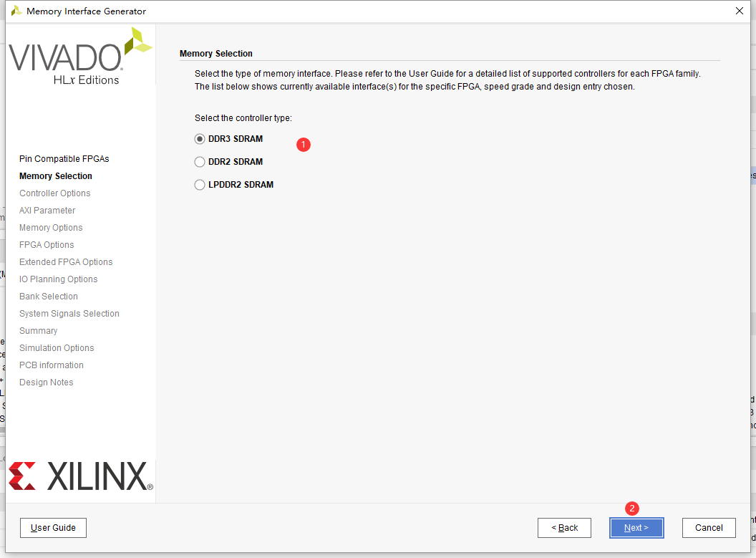Image resolution: width=756 pixels, height=558 pixels.
Task: Open the Controller Options step
Action: 54,193
